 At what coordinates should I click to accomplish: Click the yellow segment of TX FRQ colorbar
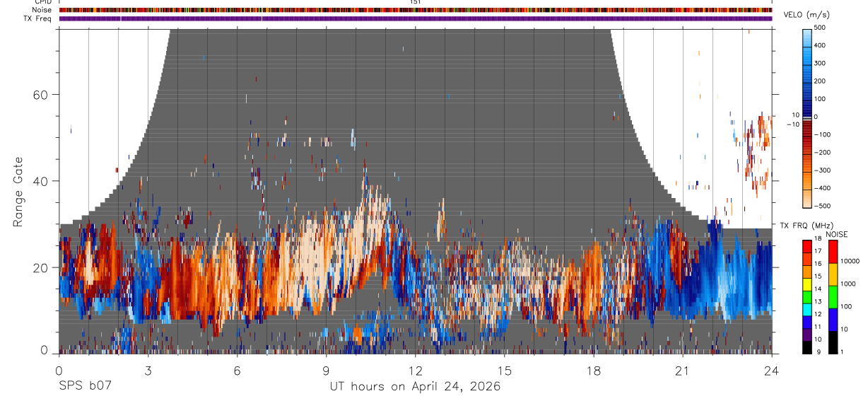pyautogui.click(x=807, y=283)
